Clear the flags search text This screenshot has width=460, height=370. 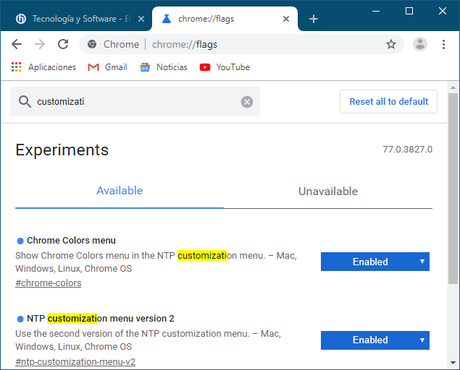tap(247, 102)
